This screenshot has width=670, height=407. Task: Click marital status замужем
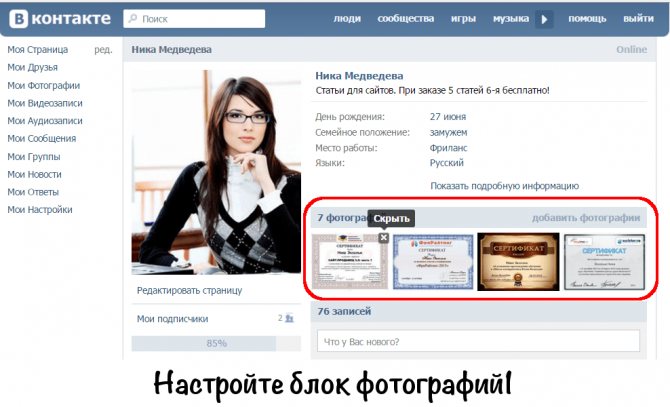tap(448, 132)
